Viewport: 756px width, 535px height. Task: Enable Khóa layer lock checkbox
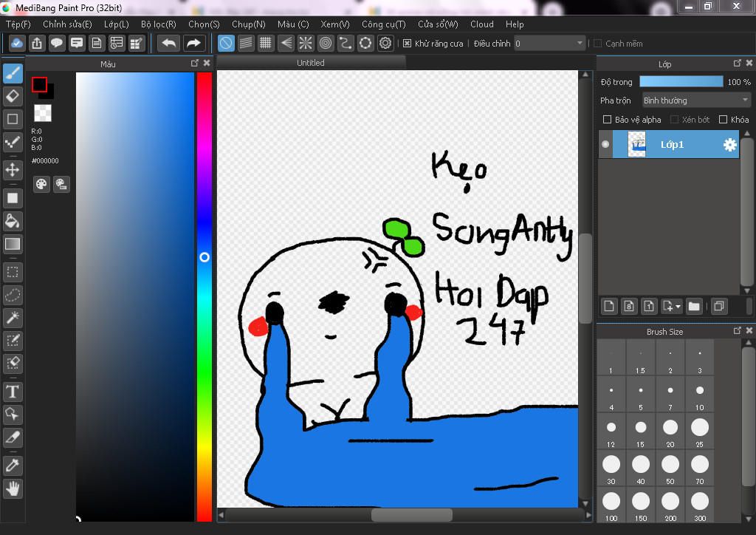pyautogui.click(x=723, y=119)
